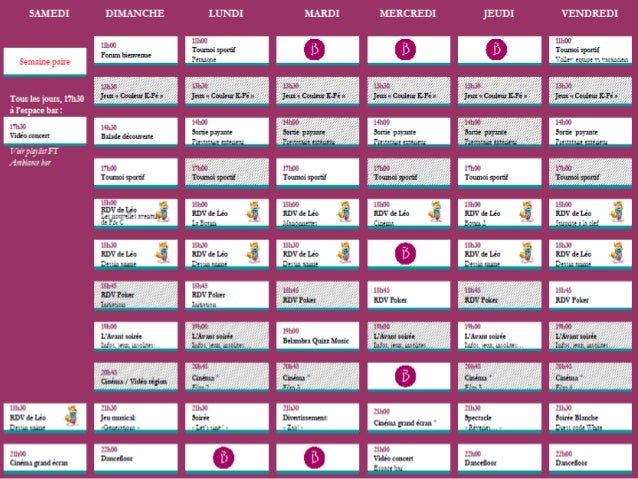The image size is (638, 479).
Task: Click the B logo in Jeudi's top cell
Action: [496, 50]
